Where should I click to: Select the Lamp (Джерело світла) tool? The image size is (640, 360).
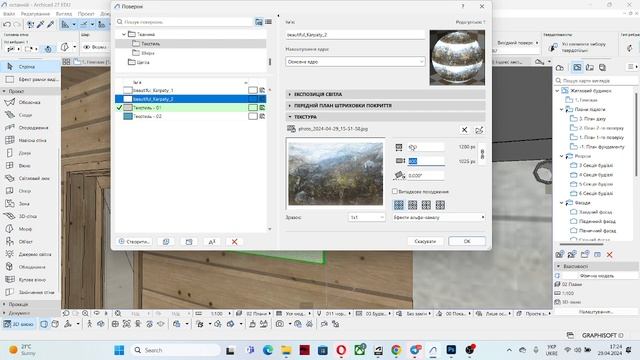(30, 254)
